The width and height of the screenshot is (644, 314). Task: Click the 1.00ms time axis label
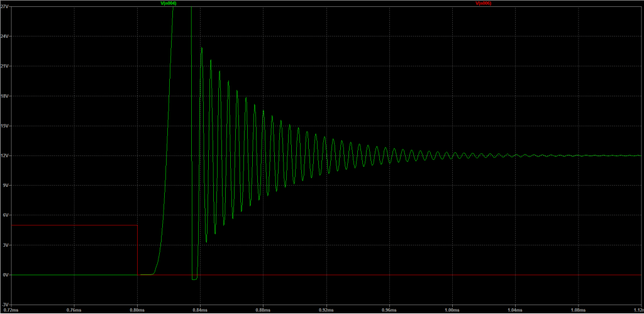click(x=452, y=310)
